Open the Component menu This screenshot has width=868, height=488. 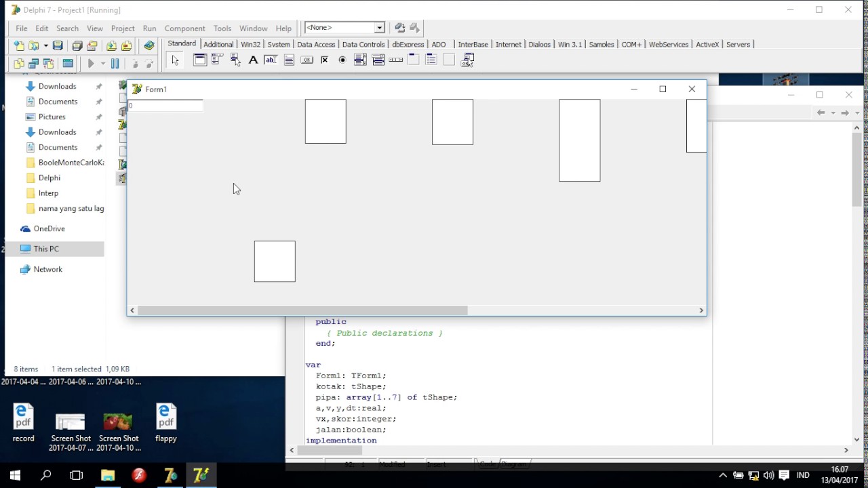[184, 28]
